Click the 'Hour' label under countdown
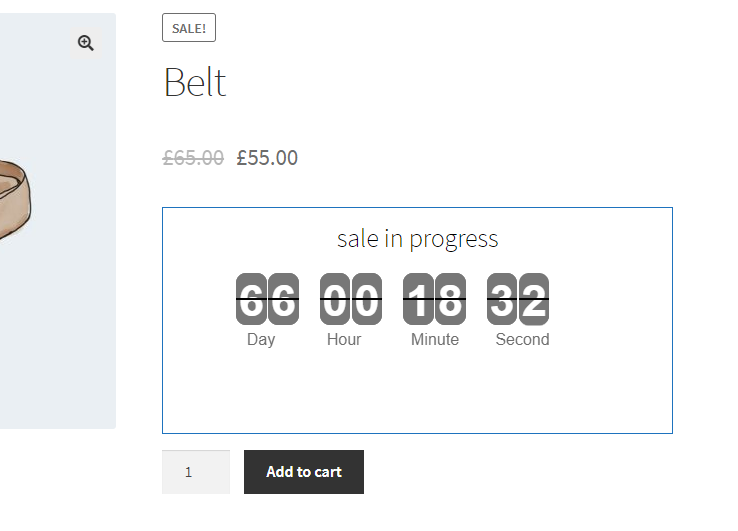 (x=344, y=340)
